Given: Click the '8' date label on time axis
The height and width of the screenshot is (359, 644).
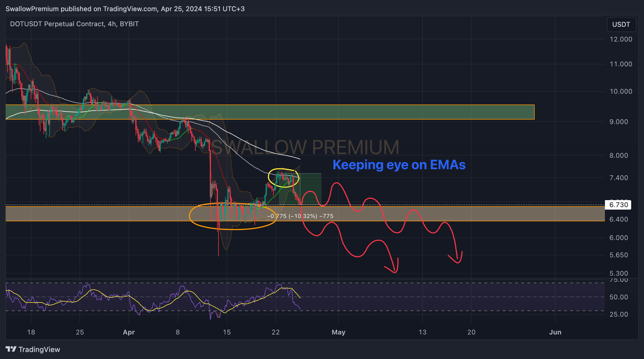Looking at the screenshot, I should pos(178,332).
